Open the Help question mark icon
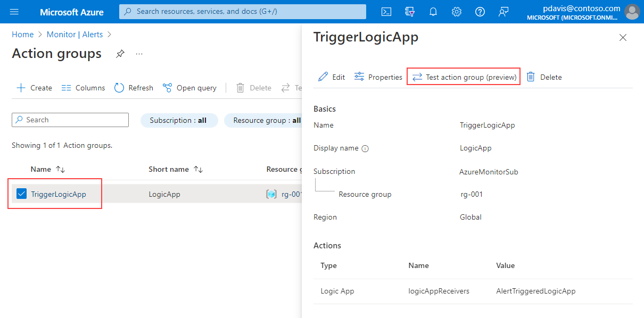This screenshot has height=318, width=644. click(480, 12)
